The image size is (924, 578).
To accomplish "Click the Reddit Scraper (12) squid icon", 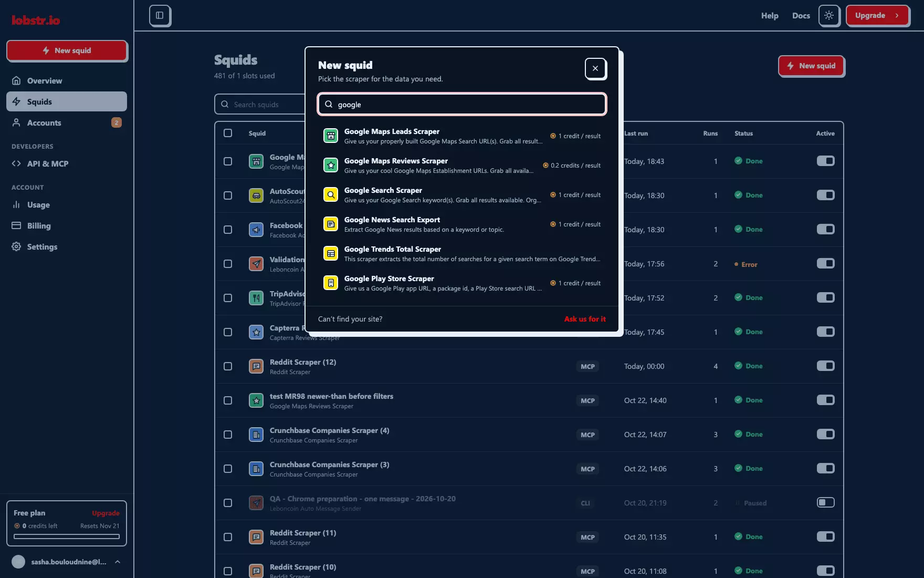I will [x=256, y=366].
